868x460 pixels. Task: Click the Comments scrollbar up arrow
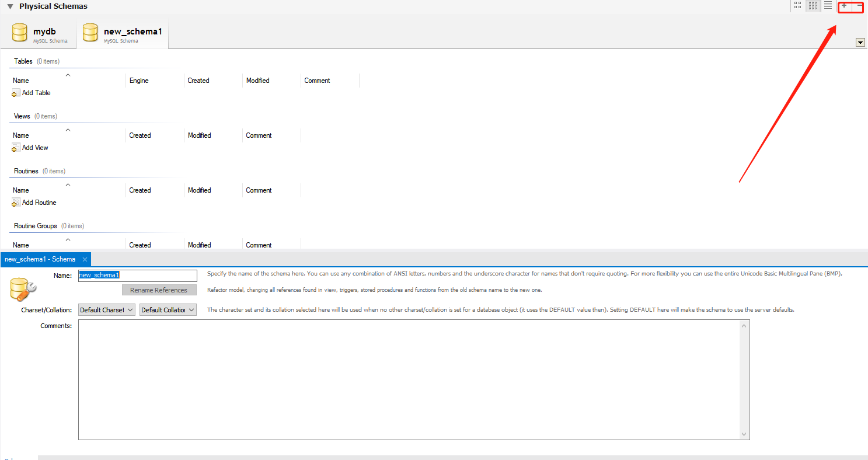pos(744,326)
